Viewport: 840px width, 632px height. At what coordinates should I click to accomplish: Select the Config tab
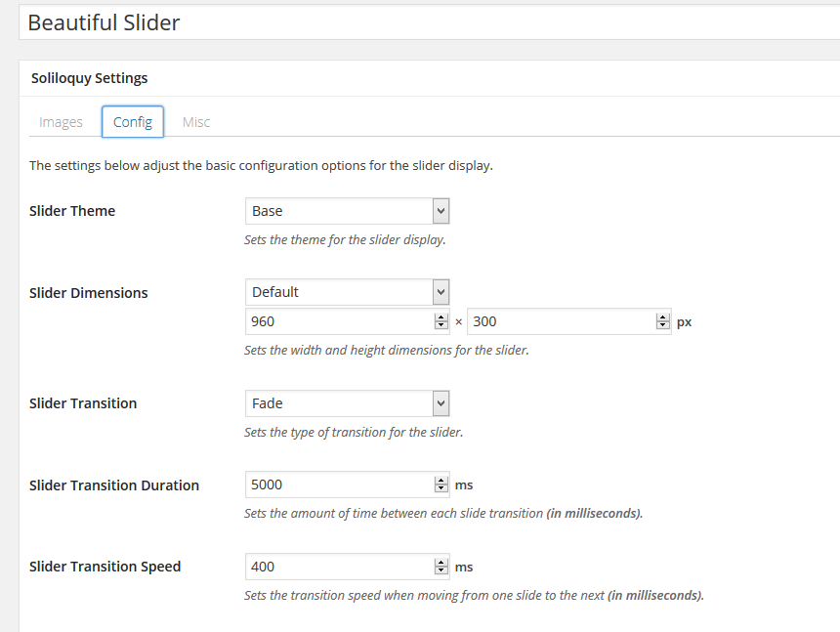click(x=133, y=122)
